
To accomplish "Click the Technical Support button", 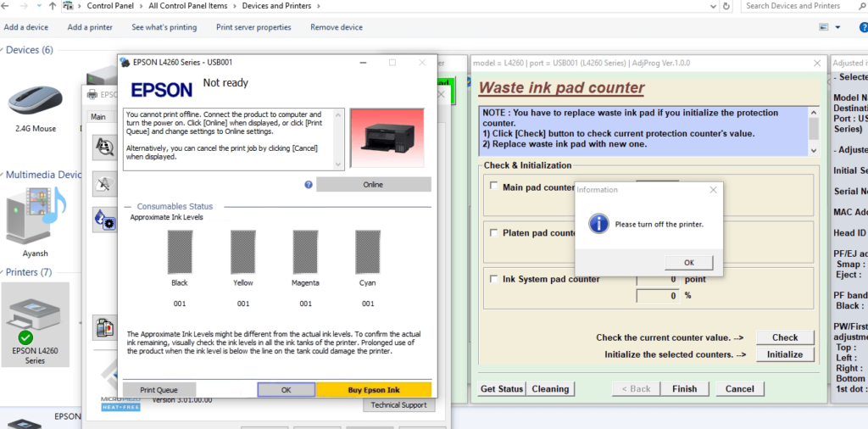I will (x=398, y=405).
